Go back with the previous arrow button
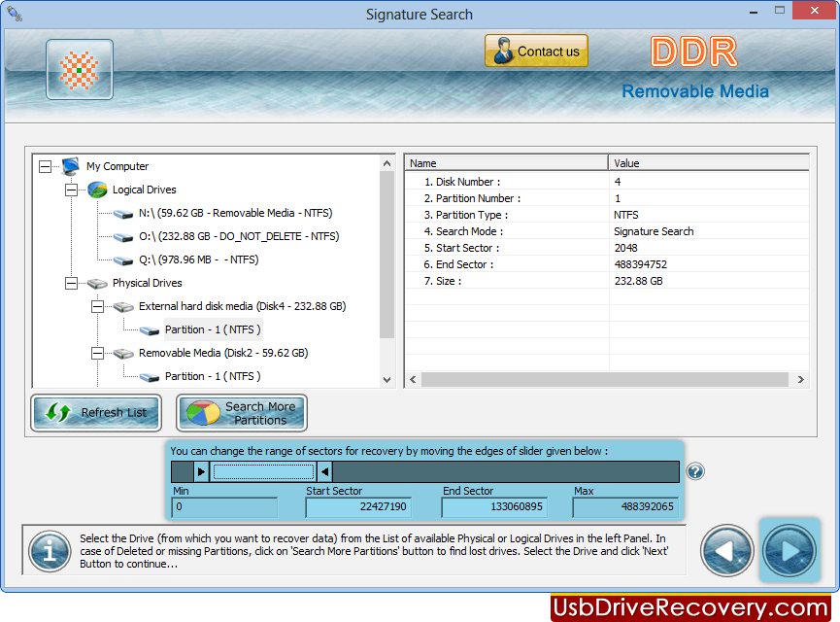 [726, 551]
